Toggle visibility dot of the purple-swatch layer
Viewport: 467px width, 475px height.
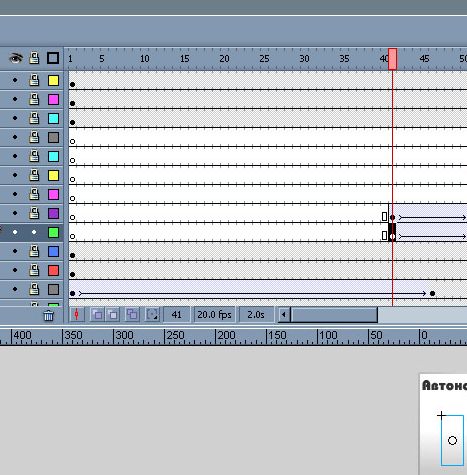(15, 213)
